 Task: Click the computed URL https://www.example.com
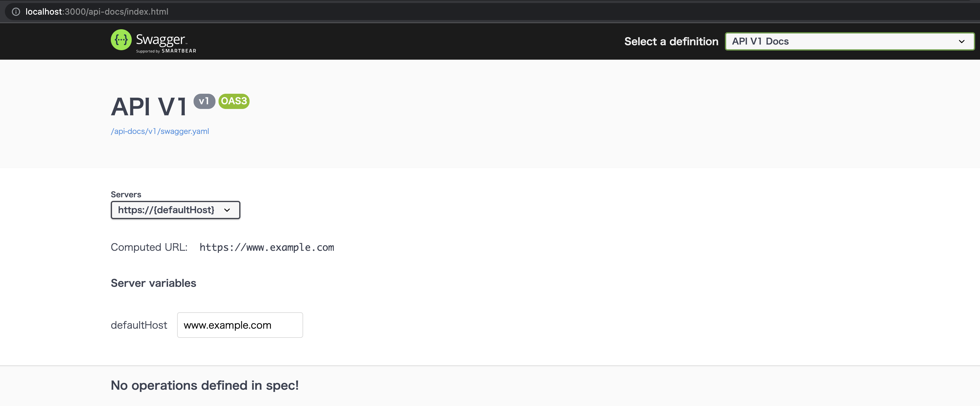click(267, 247)
